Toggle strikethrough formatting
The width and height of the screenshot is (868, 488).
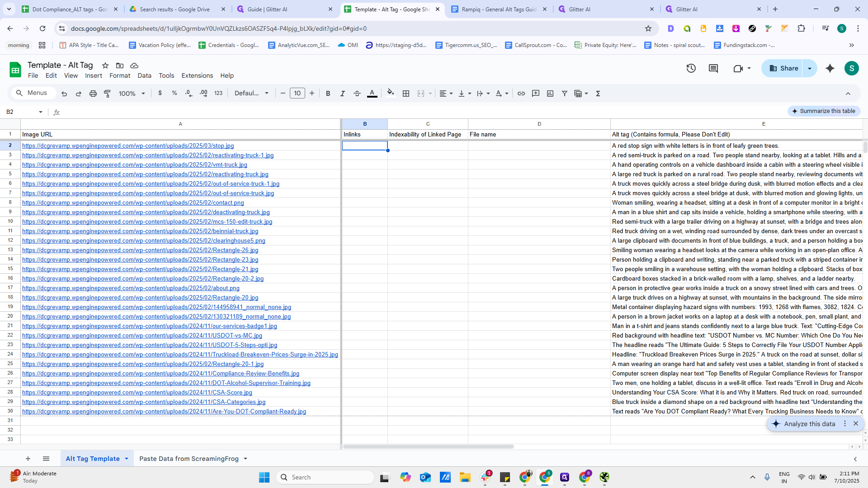357,94
